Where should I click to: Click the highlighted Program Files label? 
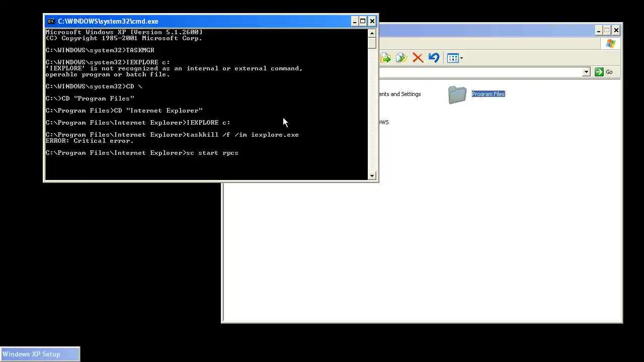coord(488,94)
